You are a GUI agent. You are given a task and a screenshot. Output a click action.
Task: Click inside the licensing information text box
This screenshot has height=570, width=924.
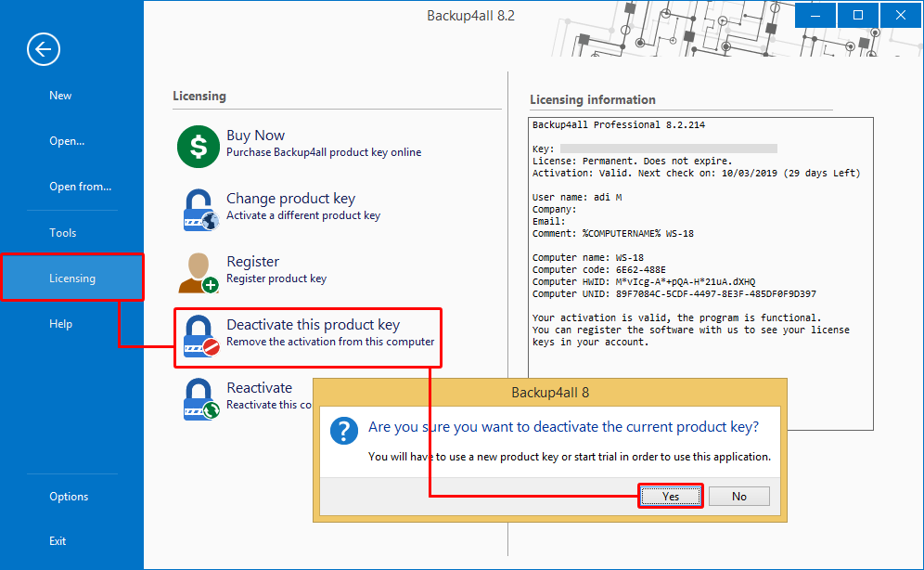[x=700, y=381]
